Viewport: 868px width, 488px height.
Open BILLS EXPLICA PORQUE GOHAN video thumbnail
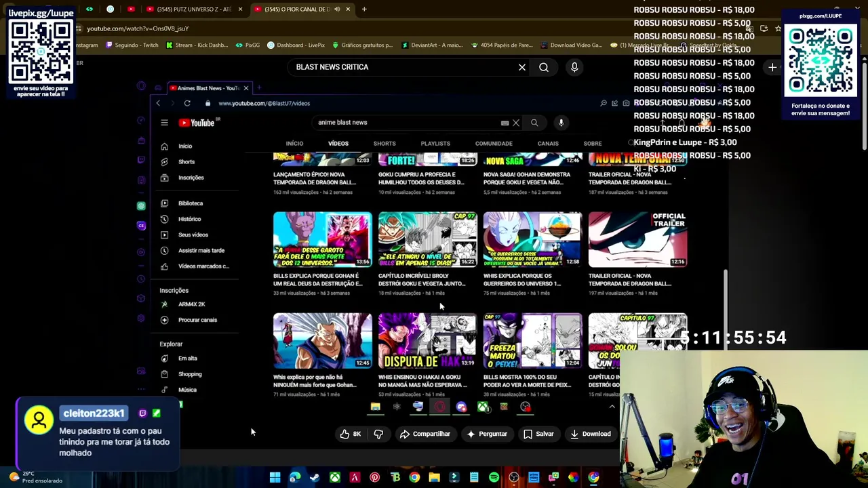coord(323,239)
